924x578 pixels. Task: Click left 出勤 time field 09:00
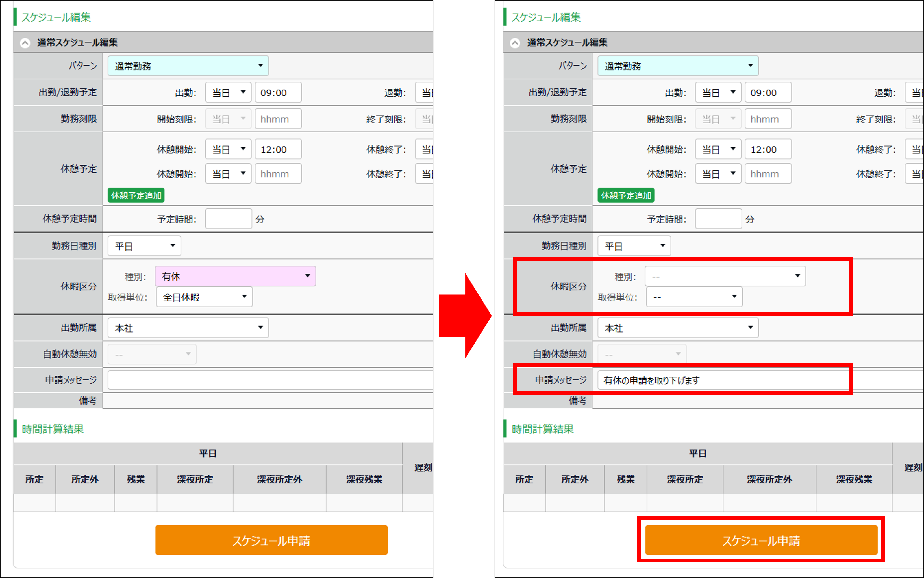pos(278,92)
